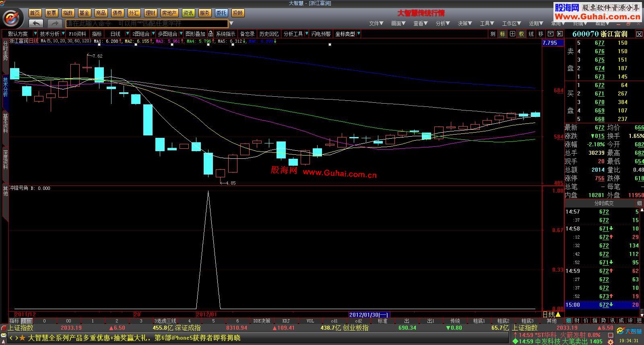Viewport: 644px width, 345px height.
Task: Open the 分析 menu
Action: [442, 23]
